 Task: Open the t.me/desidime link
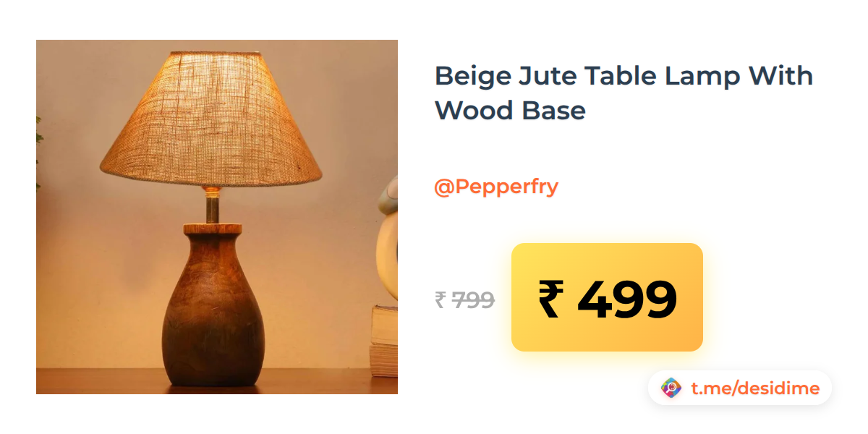coord(755,388)
